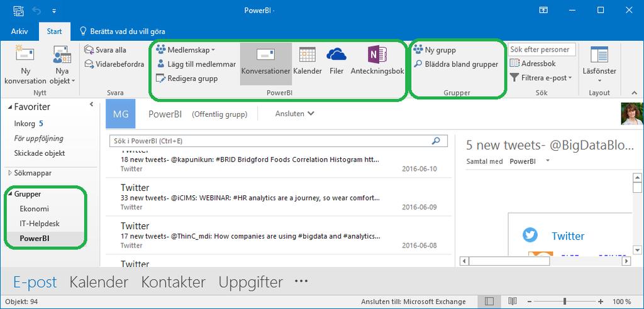644x309 pixels.
Task: Click the Undo arrow in title bar
Action: coord(36,10)
